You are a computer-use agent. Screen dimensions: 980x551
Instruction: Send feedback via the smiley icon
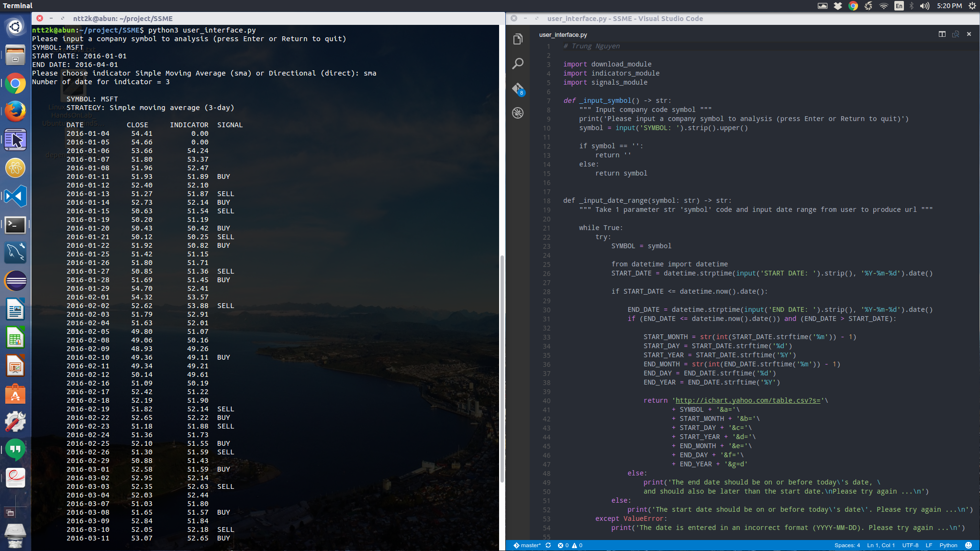[969, 545]
